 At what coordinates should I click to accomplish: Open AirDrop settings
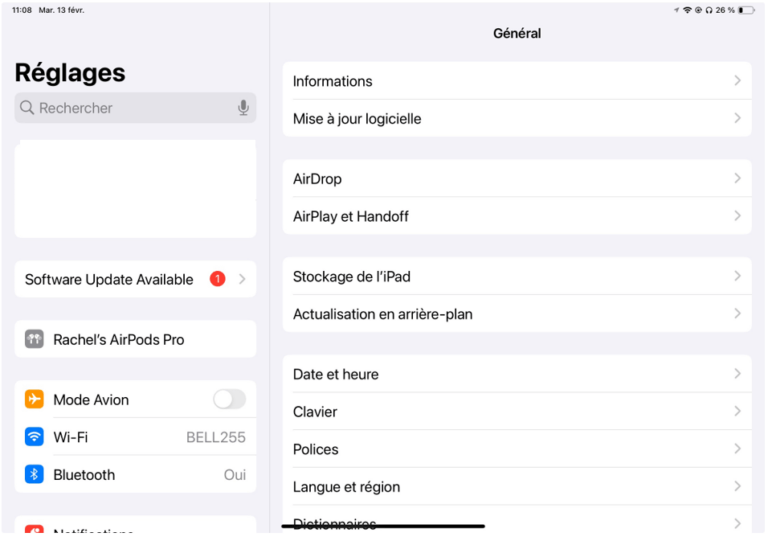[x=517, y=179]
